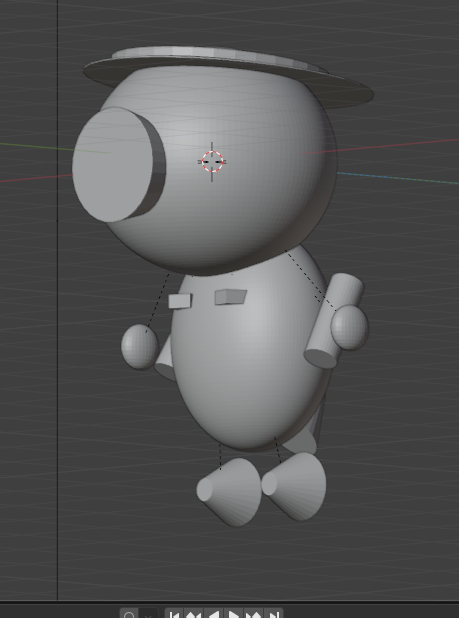Viewport: 459px width, 618px height.
Task: Select the right larger cube on the chest
Action: tap(230, 297)
